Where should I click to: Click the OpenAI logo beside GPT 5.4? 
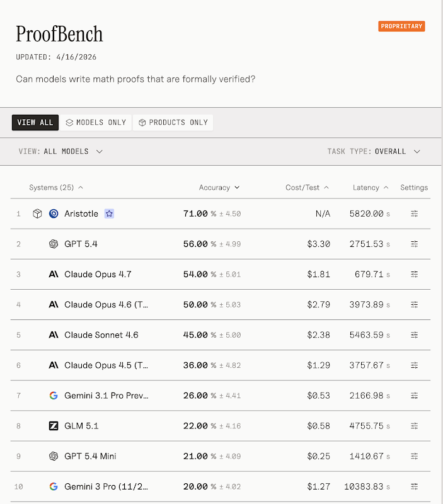(x=54, y=244)
